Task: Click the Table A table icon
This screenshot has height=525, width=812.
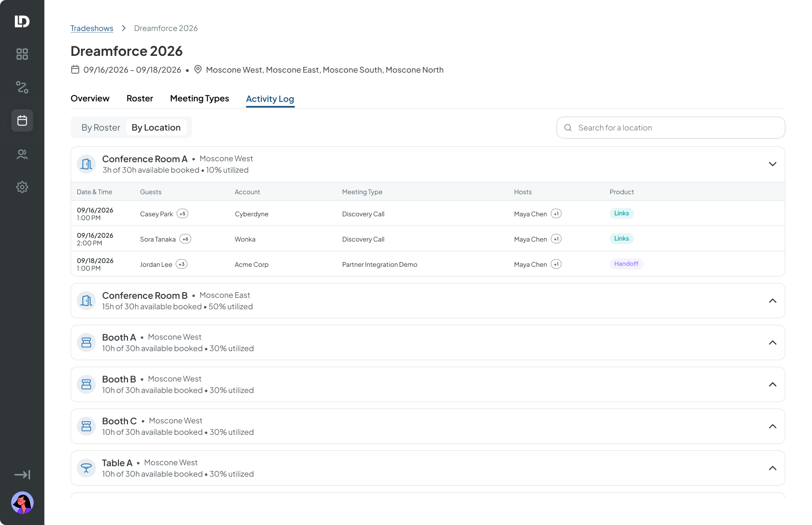Action: 86,468
